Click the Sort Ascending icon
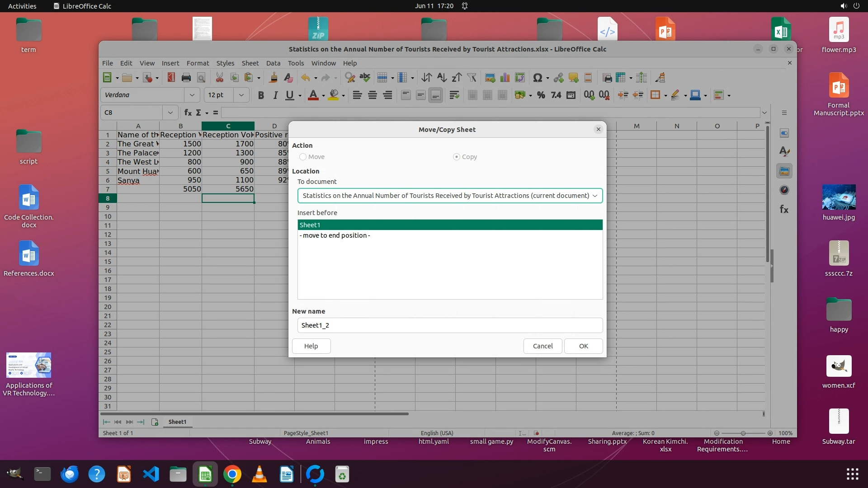Screen dimensions: 868x488 (x=442, y=78)
